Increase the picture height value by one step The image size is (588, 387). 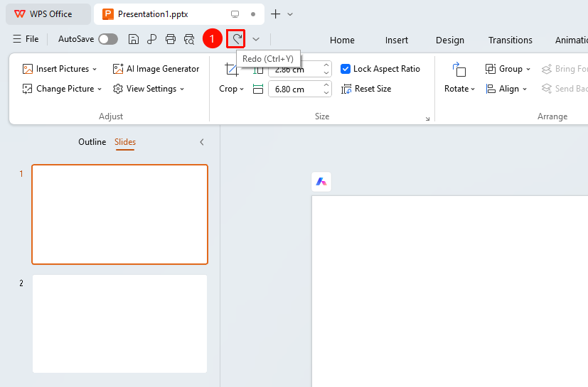point(326,65)
